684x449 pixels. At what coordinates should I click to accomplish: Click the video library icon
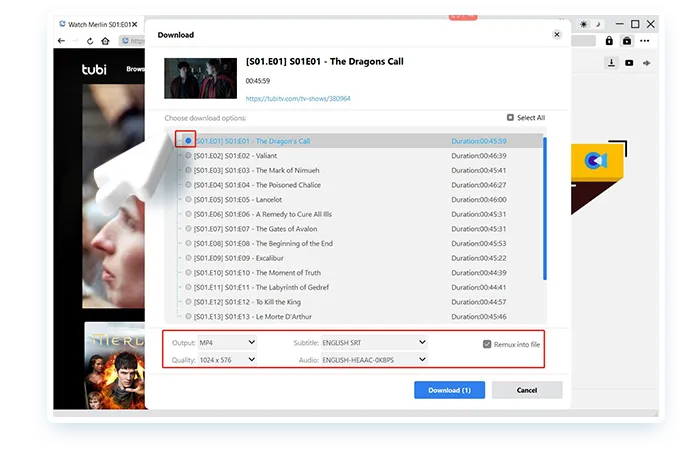coord(629,63)
